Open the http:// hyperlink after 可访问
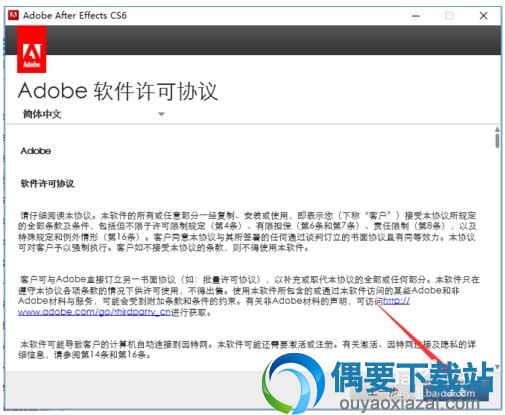 (x=396, y=301)
